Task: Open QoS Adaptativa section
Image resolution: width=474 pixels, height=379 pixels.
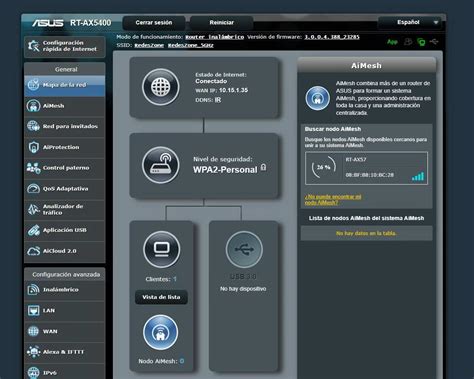Action: click(65, 189)
